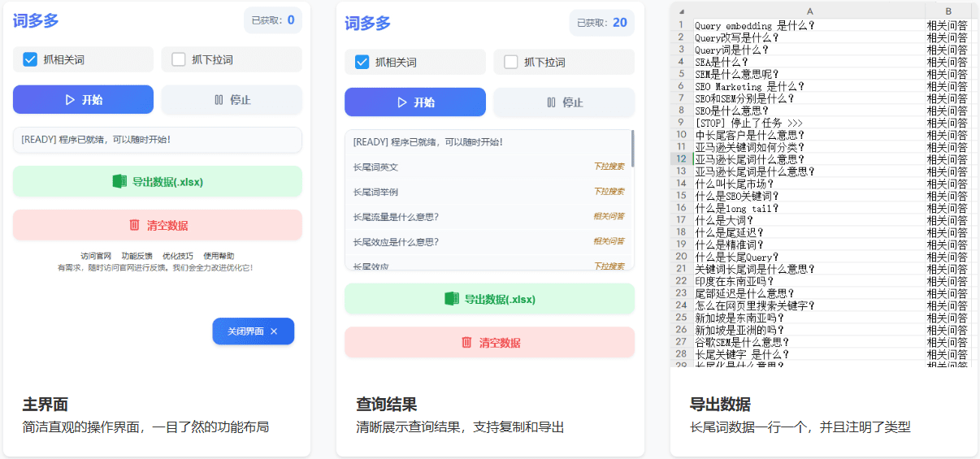Select the 长尾流量是什么意思? result row
The image size is (980, 459).
488,217
